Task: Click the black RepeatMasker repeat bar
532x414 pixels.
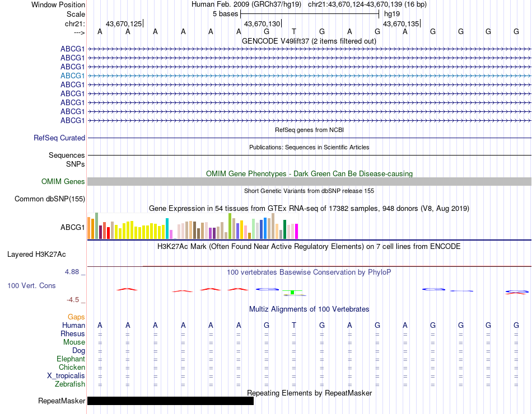Action: (170, 401)
